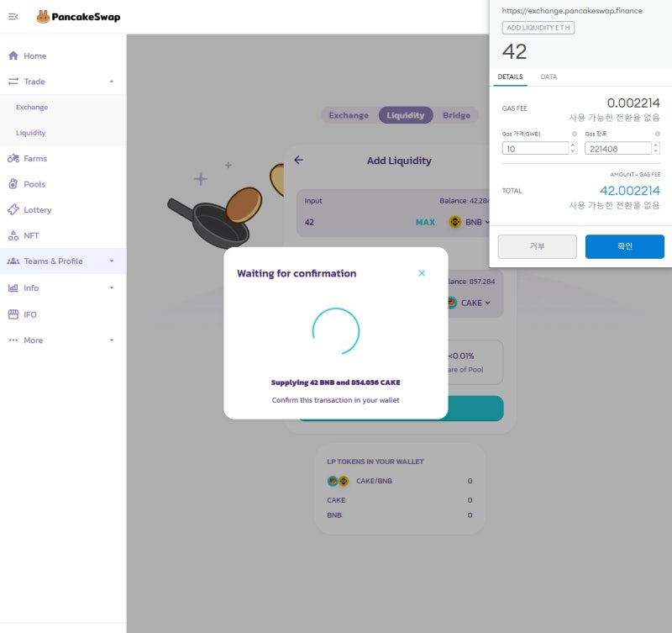Click the MAX button for BNB input
The width and height of the screenshot is (672, 633).
(425, 222)
